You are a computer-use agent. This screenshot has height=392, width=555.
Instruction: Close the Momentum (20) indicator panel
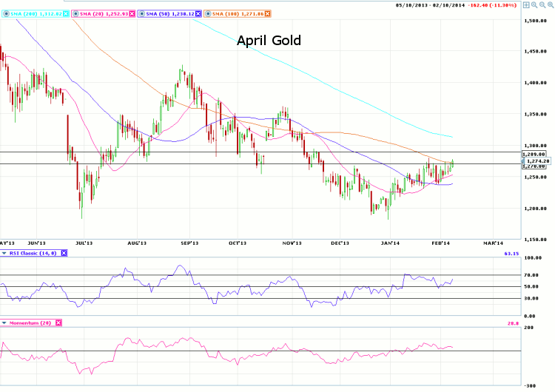click(58, 323)
